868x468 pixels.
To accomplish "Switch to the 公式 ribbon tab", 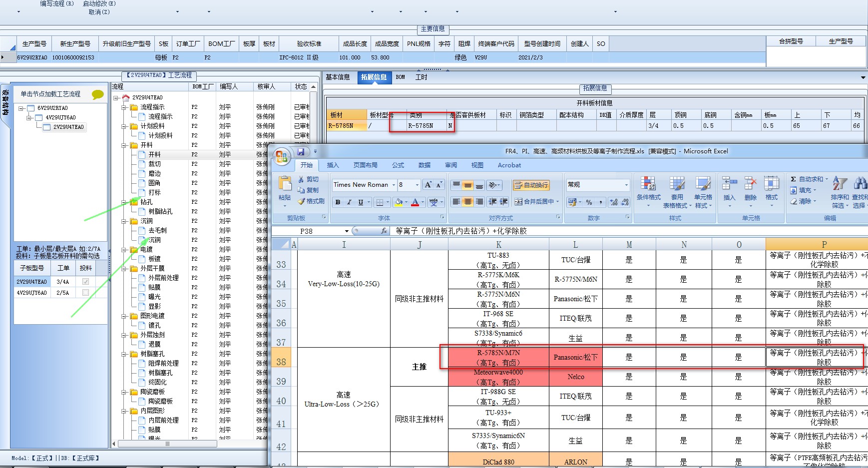I will click(x=398, y=165).
